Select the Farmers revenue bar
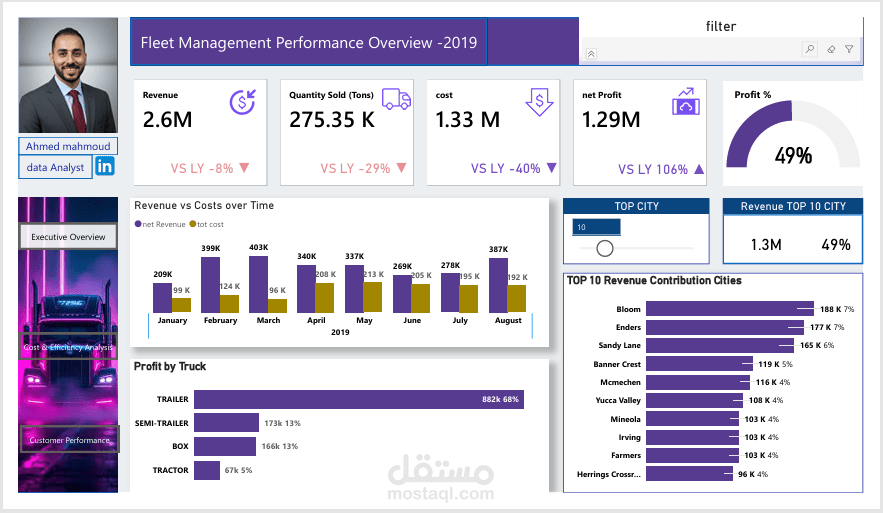 click(692, 455)
